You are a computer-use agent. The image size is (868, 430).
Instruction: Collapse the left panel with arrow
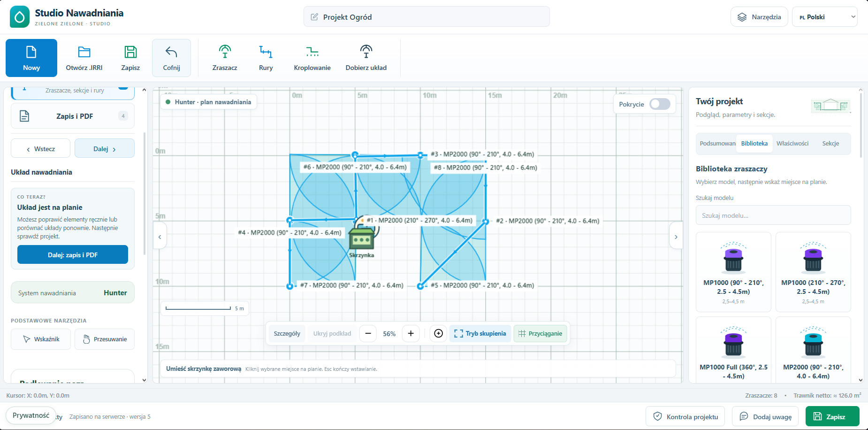[160, 237]
